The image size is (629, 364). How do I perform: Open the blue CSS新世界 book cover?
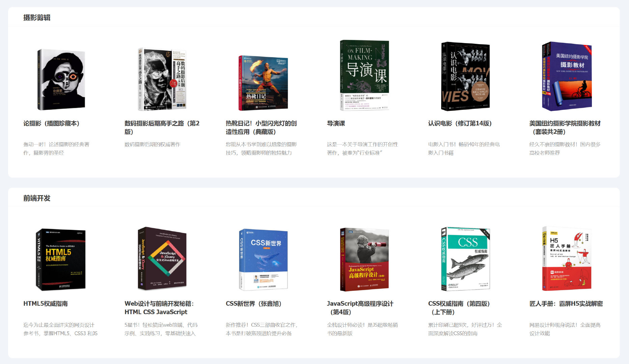click(263, 260)
